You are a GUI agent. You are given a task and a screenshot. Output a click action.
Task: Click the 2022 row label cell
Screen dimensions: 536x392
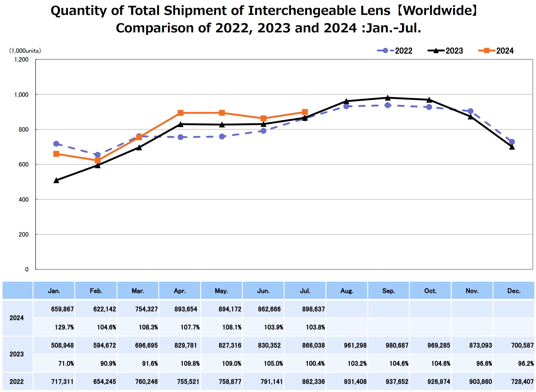point(17,382)
